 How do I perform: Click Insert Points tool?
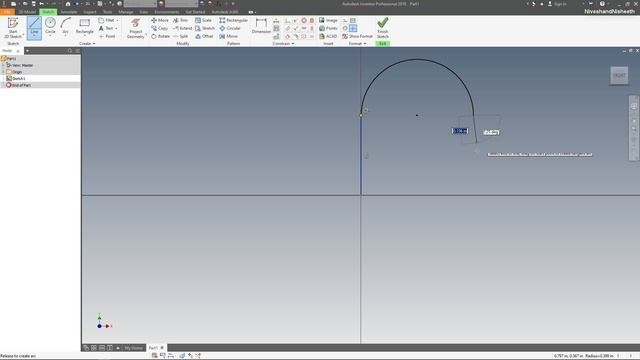[x=328, y=28]
